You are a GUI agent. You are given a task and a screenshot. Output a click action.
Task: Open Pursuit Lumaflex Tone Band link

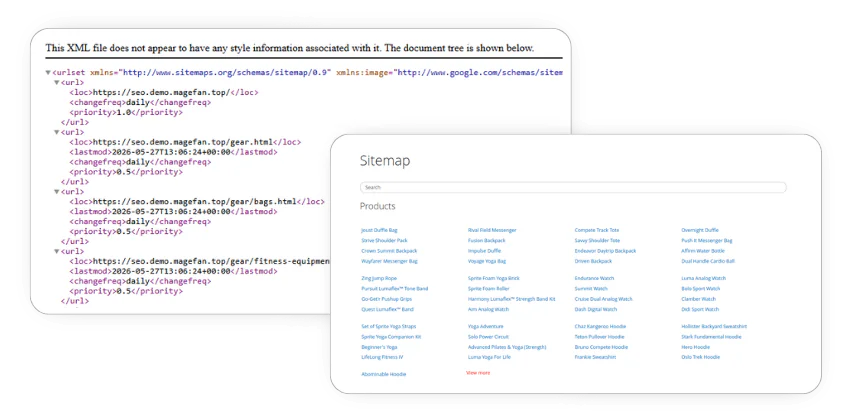[395, 289]
